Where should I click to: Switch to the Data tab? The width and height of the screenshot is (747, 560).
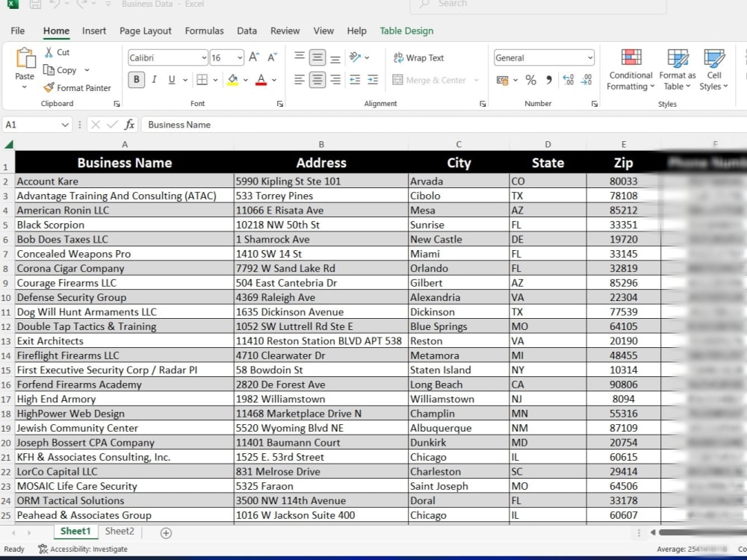[x=247, y=31]
